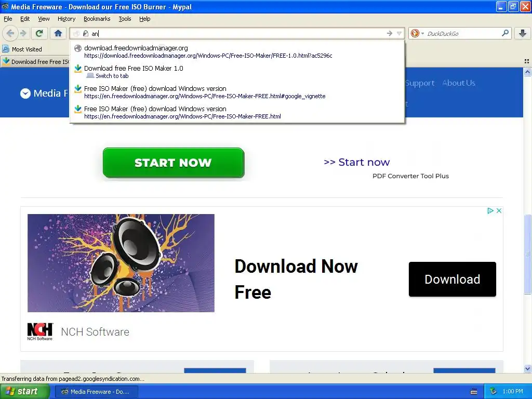Image resolution: width=532 pixels, height=399 pixels.
Task: Click the system tray network icon
Action: click(x=494, y=391)
